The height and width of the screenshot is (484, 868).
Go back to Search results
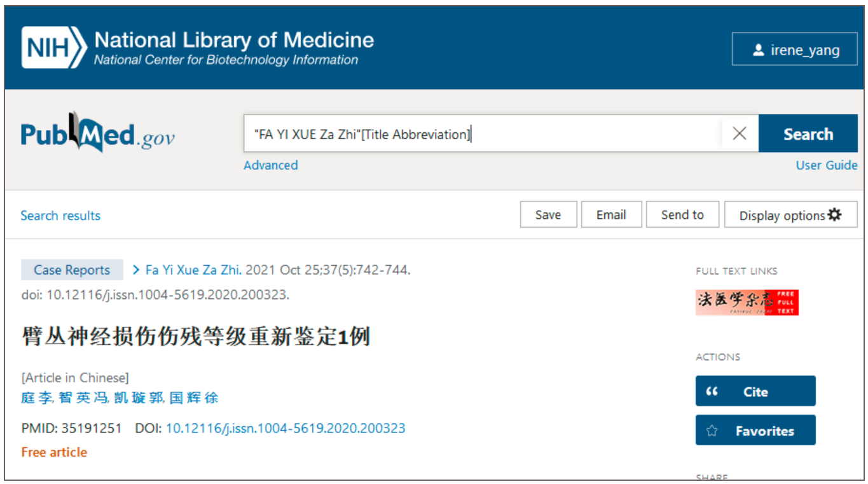click(60, 216)
